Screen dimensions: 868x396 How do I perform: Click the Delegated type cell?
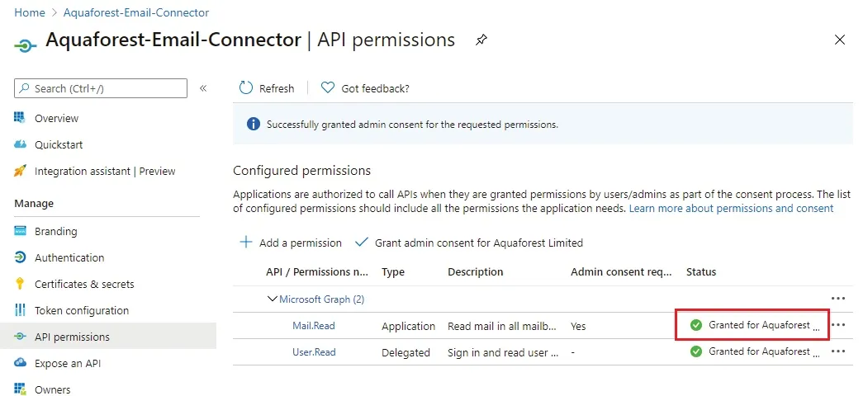pyautogui.click(x=406, y=352)
